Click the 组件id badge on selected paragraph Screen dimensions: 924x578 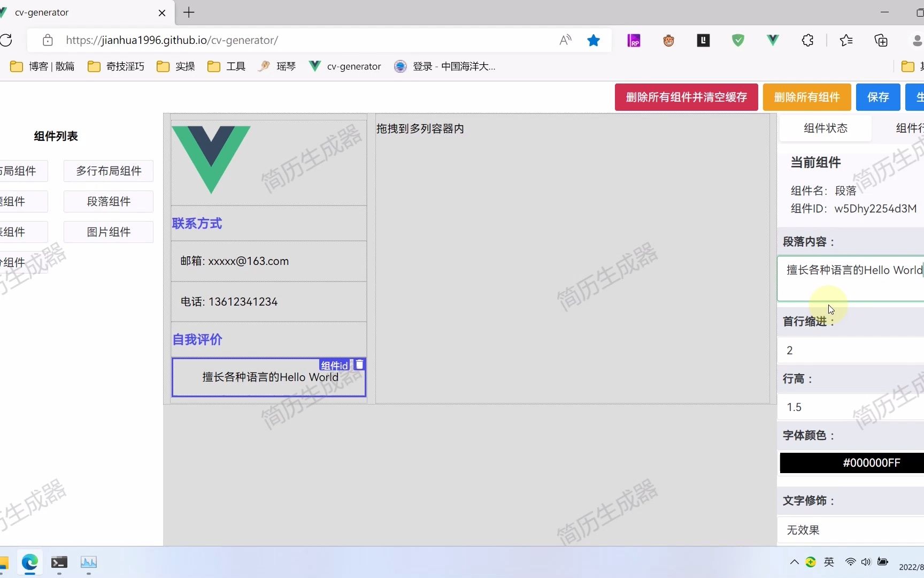[335, 365]
